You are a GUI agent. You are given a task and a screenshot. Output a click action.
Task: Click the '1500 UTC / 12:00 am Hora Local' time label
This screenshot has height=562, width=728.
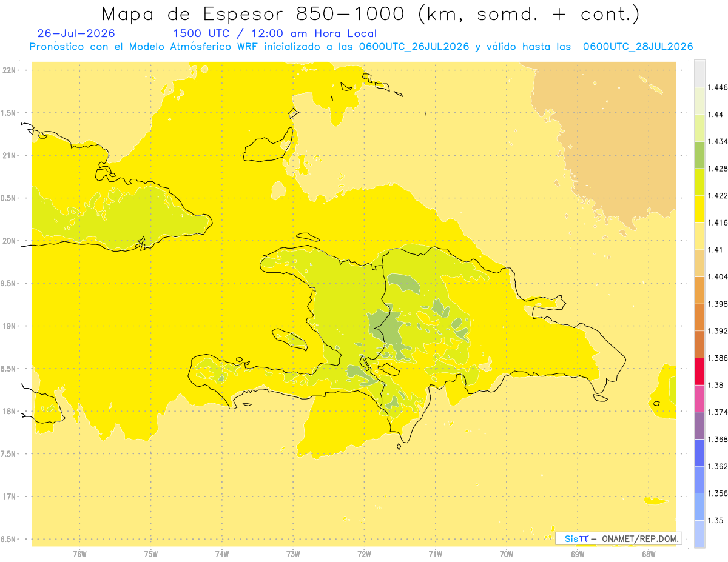[275, 33]
